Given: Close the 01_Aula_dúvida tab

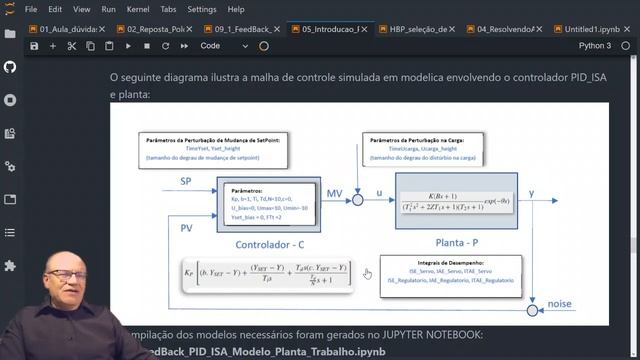Looking at the screenshot, I should 102,29.
